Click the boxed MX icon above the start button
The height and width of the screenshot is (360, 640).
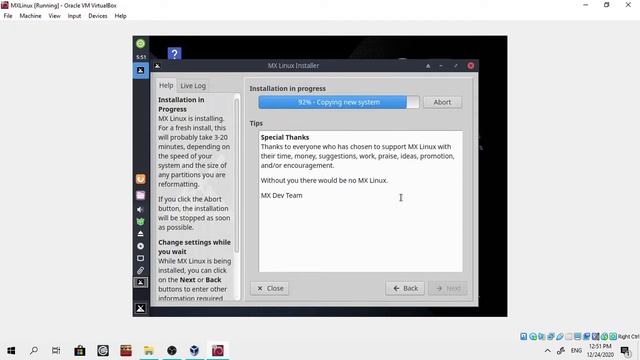pyautogui.click(x=140, y=282)
